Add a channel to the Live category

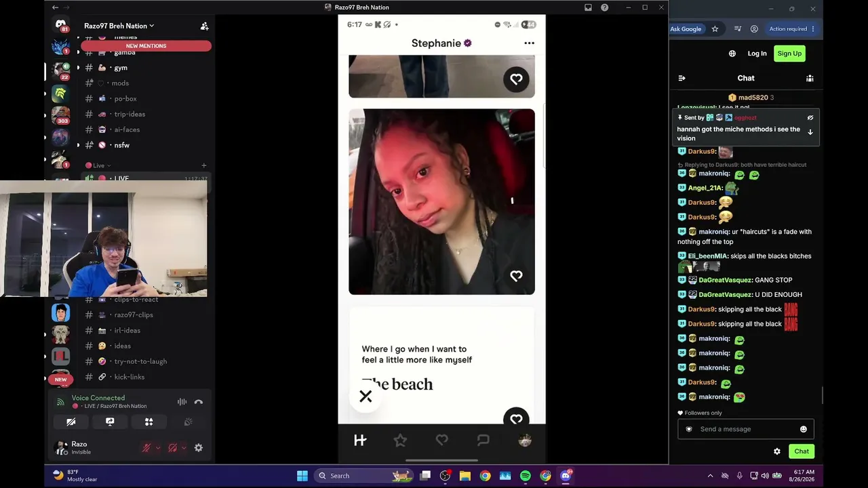(204, 165)
